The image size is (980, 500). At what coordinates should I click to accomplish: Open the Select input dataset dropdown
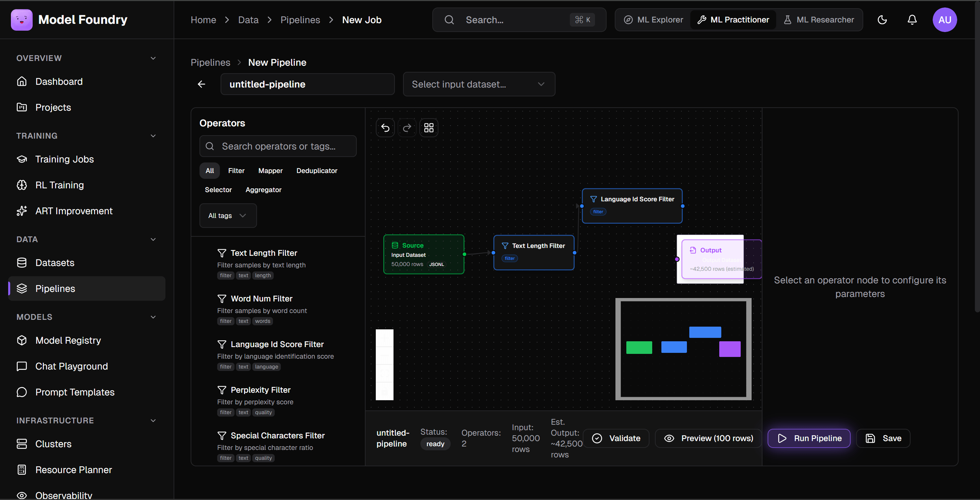coord(479,84)
